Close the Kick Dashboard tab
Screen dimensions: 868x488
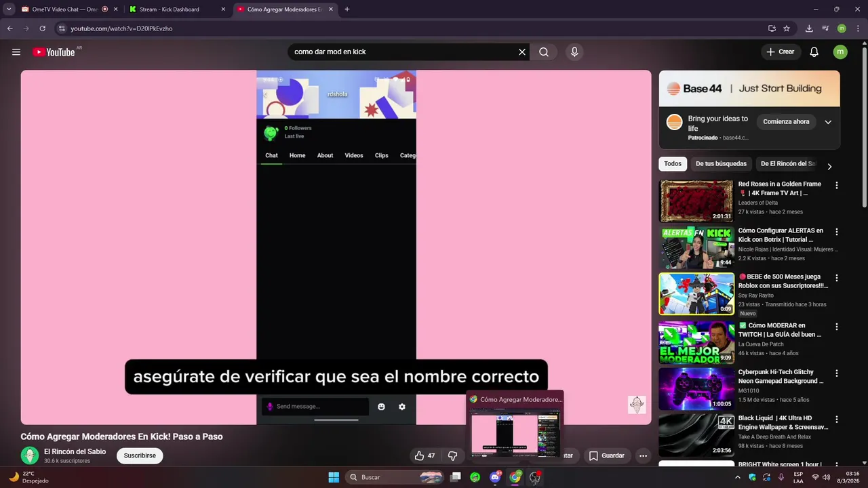[x=223, y=9]
